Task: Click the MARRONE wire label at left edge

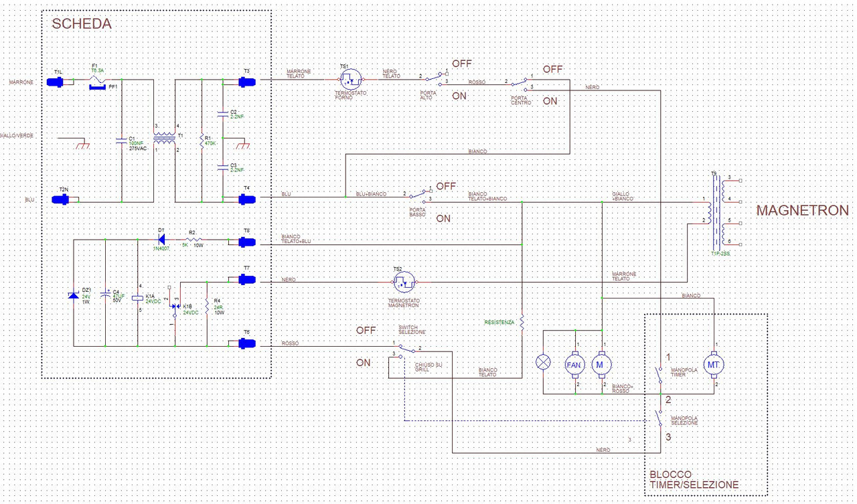Action: [x=21, y=83]
